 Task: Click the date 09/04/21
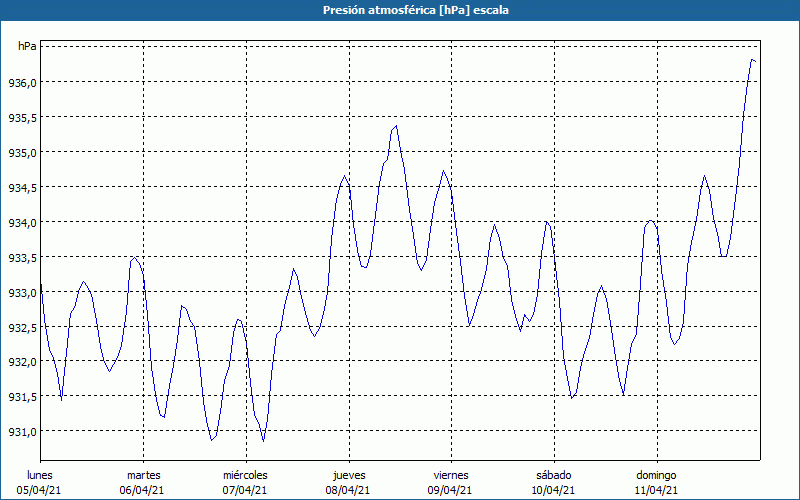(x=450, y=490)
